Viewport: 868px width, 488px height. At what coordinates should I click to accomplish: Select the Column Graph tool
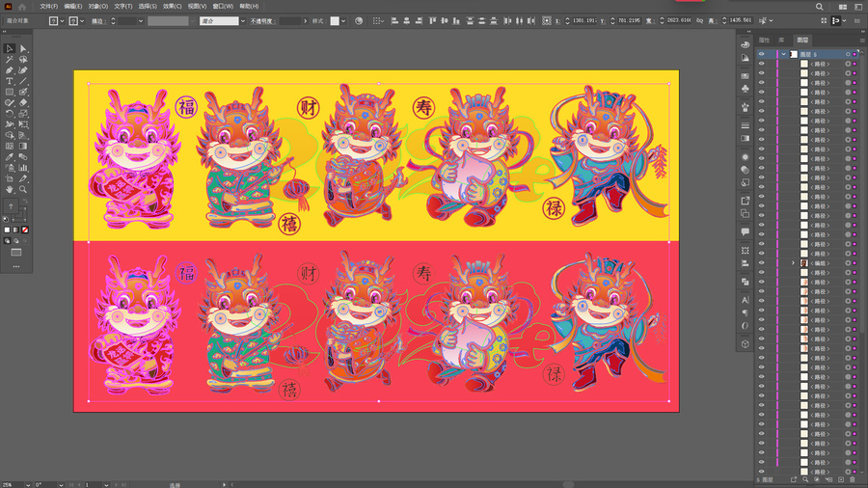(23, 168)
